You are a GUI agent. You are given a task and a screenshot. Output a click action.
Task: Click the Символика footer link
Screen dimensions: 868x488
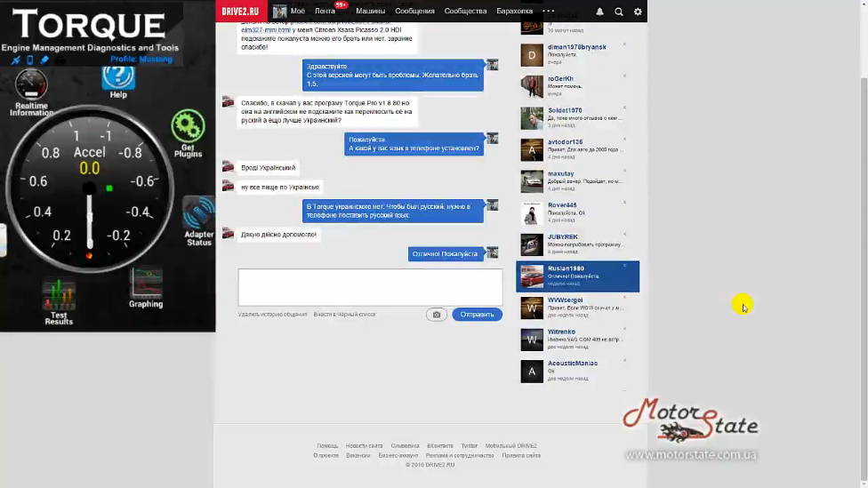tap(405, 445)
